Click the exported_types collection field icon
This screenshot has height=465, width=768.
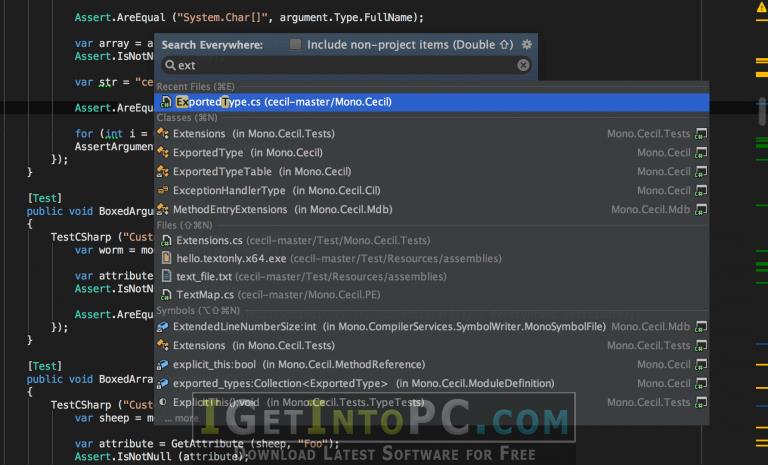point(163,384)
